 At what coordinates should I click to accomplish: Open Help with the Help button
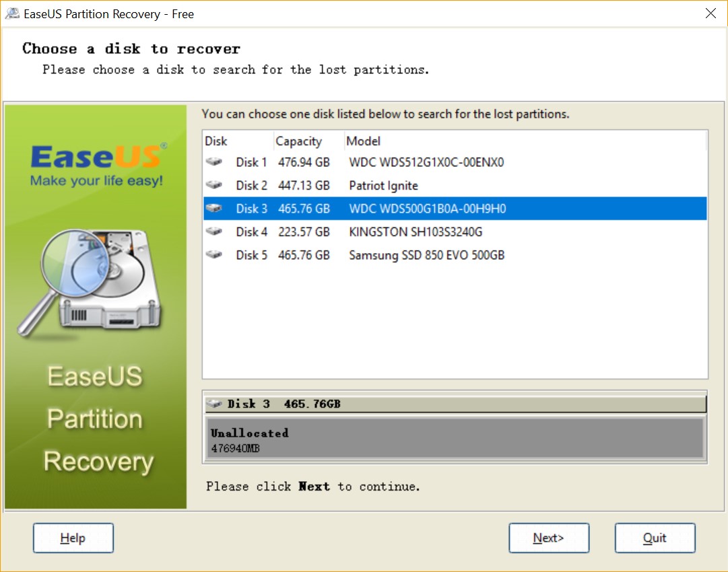(x=73, y=538)
